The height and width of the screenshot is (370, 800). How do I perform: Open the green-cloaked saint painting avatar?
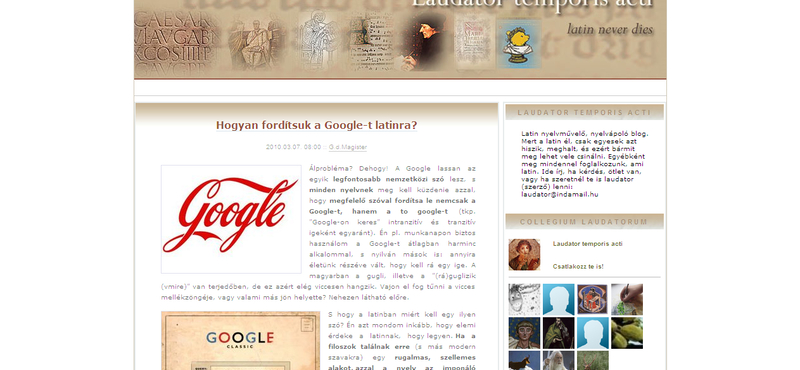pyautogui.click(x=558, y=333)
